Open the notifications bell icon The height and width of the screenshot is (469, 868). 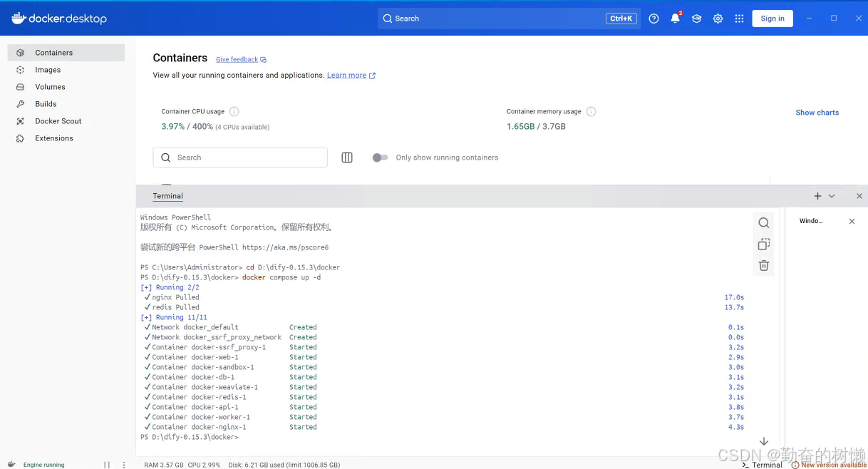click(x=676, y=19)
